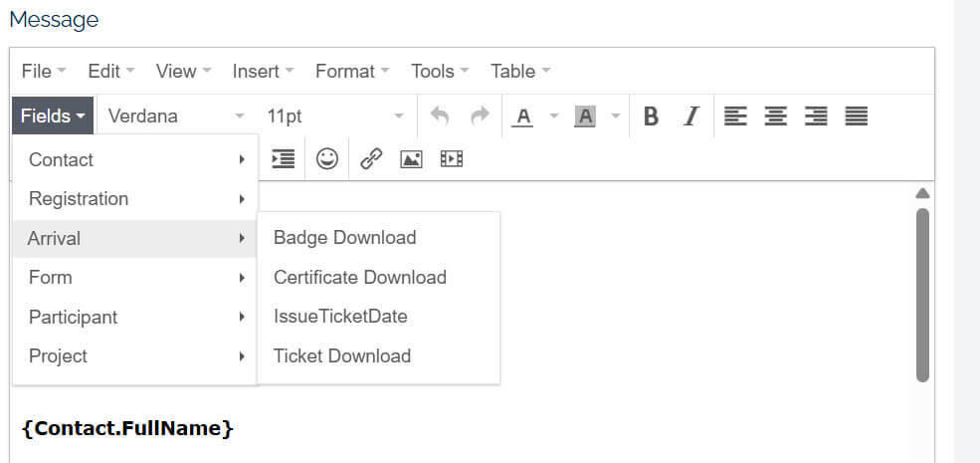Click the Undo arrow icon

pos(440,116)
